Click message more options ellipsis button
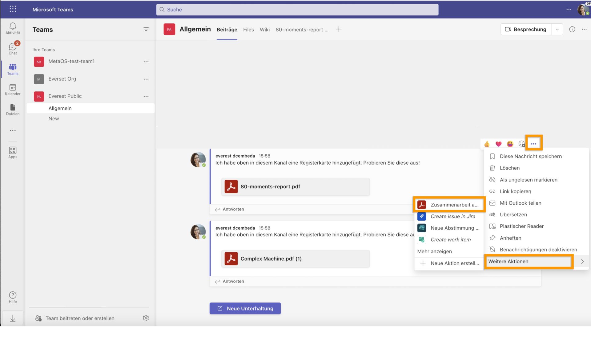The width and height of the screenshot is (591, 364). tap(533, 144)
